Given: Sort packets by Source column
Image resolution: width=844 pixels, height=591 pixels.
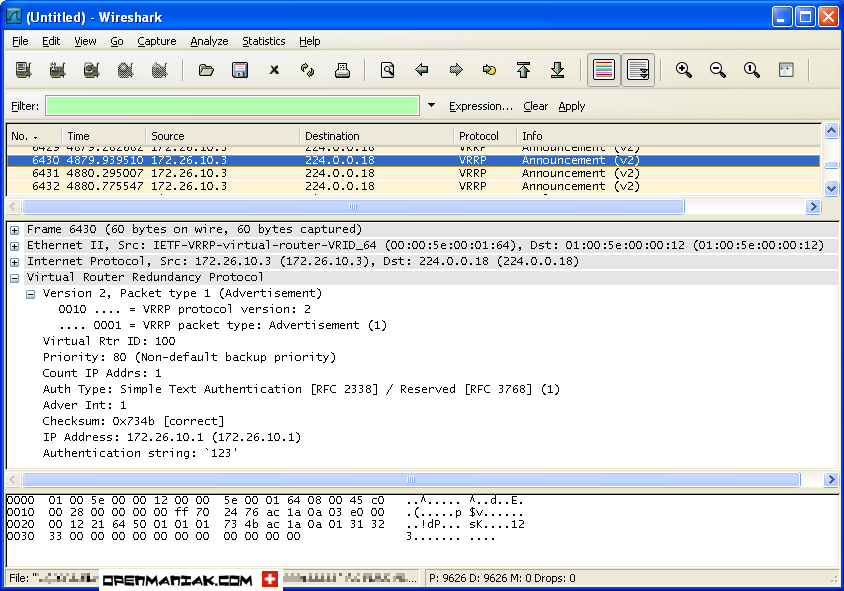Looking at the screenshot, I should point(223,136).
